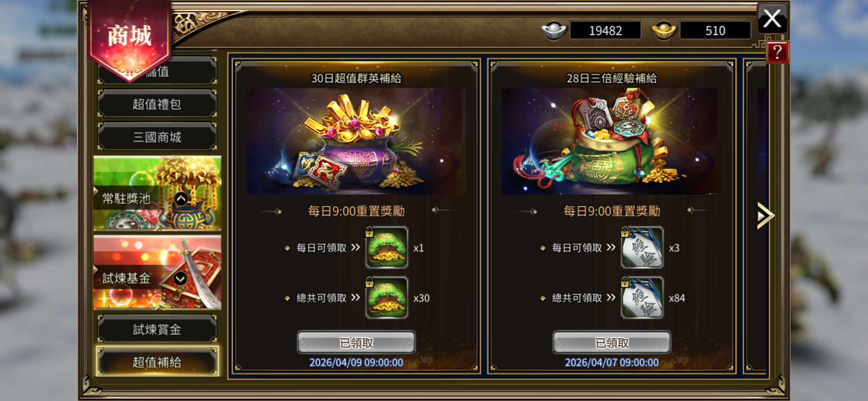Select the 試煉賞金 tab
868x401 pixels.
tap(157, 329)
